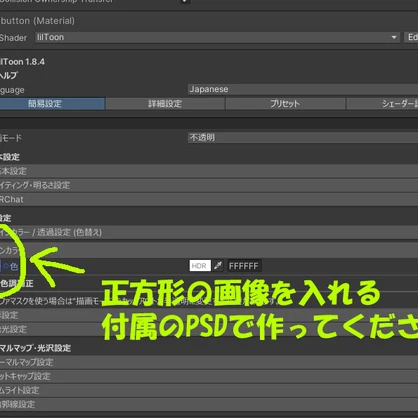Image resolution: width=418 pixels, height=418 pixels.
Task: Switch to the 簡易設定 tab
Action: (52, 104)
